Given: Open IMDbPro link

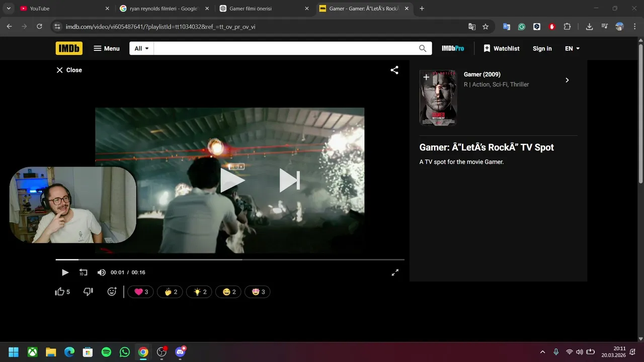Looking at the screenshot, I should (453, 48).
